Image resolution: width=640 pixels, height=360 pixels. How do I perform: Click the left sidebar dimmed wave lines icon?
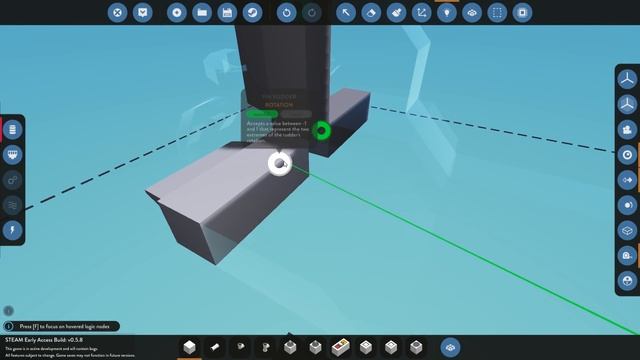[13, 205]
